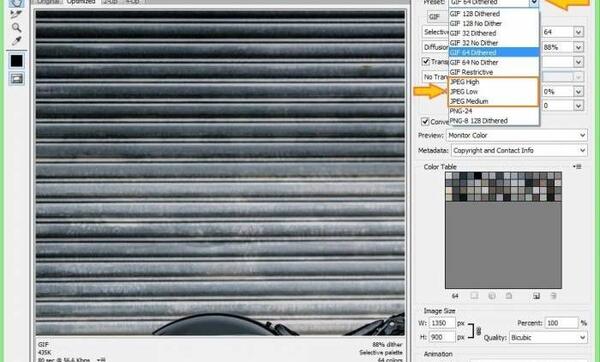This screenshot has height=362, width=600.
Task: Open the Color Table panel menu icon
Action: 577,166
